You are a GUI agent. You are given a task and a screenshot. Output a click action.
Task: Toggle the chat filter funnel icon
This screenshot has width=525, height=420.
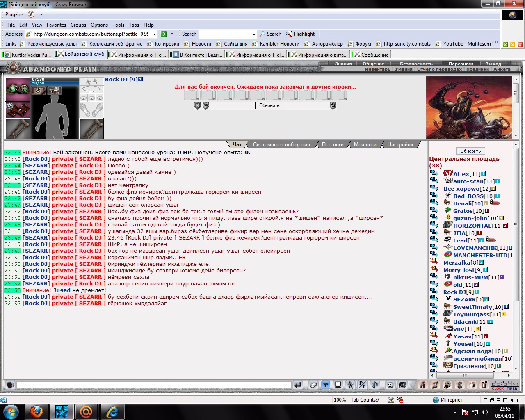[326, 385]
